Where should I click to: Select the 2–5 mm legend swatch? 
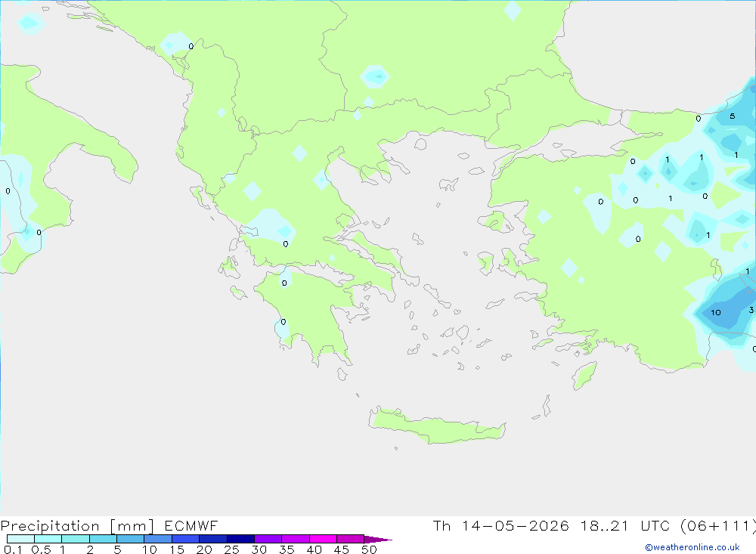[x=103, y=539]
